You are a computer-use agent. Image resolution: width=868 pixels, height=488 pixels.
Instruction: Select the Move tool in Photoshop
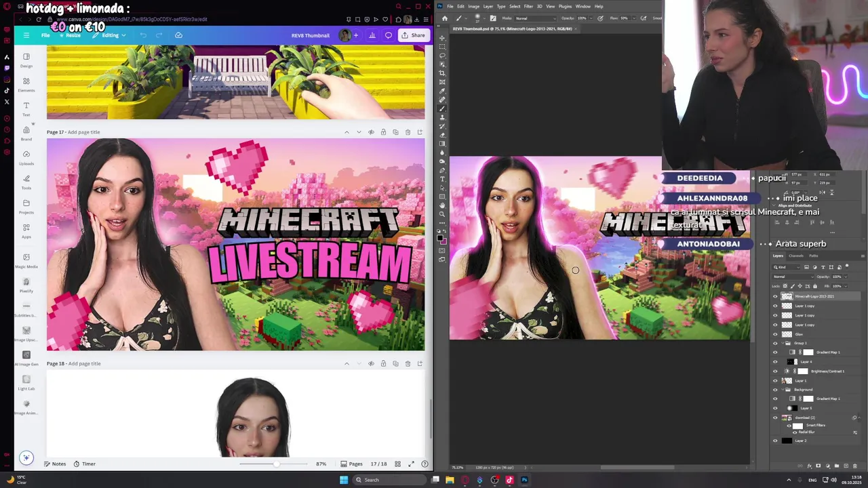coord(443,38)
